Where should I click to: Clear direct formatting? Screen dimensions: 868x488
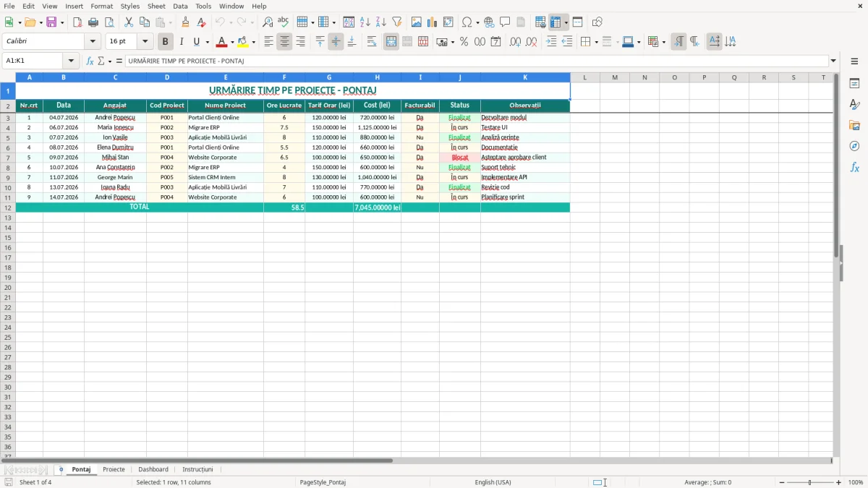click(201, 22)
